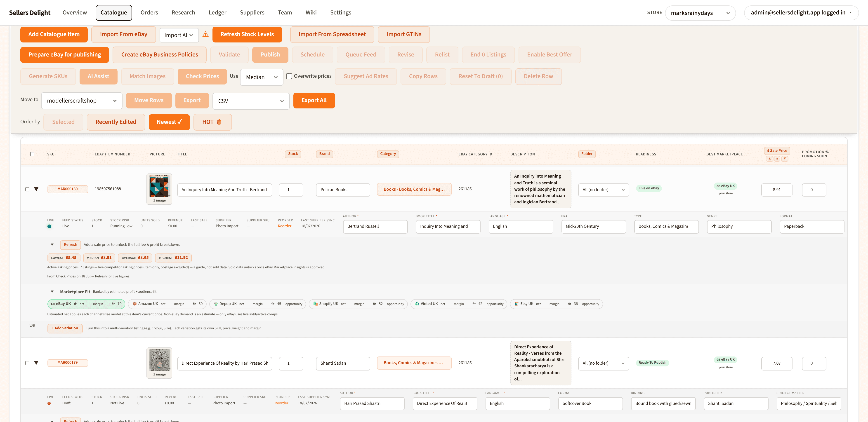868x422 pixels.
Task: Open folder dropdown for Inquiry Into Meaning row
Action: pyautogui.click(x=604, y=190)
